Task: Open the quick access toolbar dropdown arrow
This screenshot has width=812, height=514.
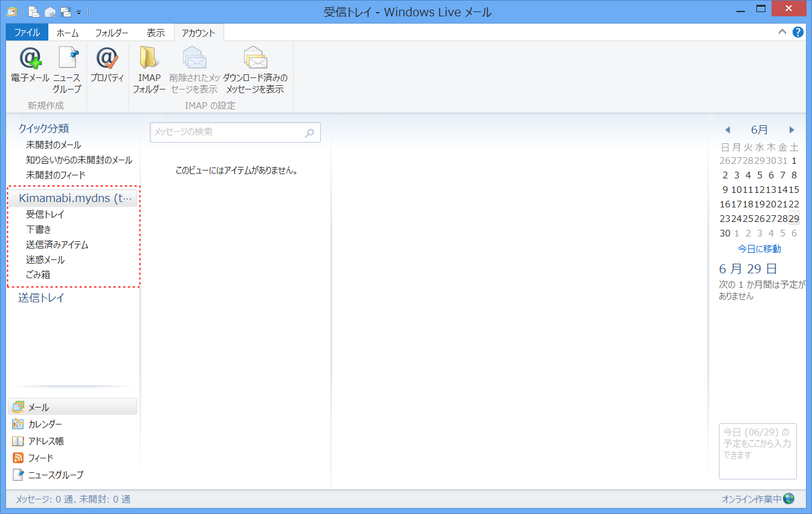Action: click(x=79, y=12)
